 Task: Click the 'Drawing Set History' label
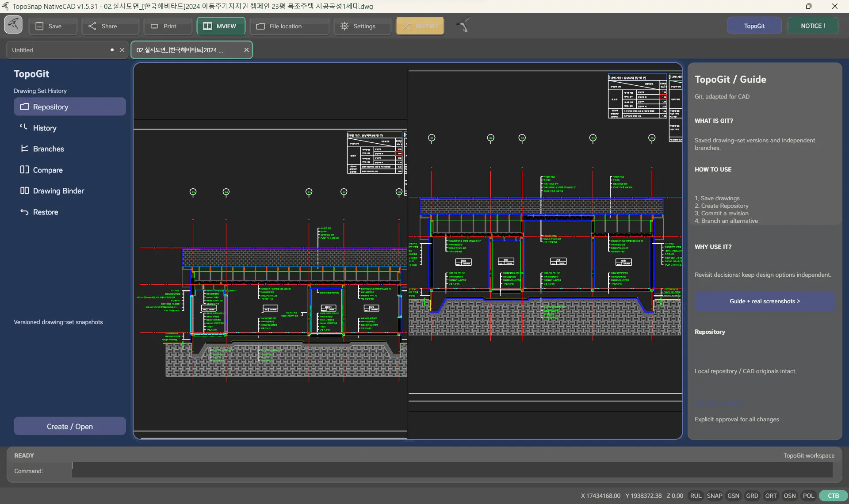click(x=40, y=91)
